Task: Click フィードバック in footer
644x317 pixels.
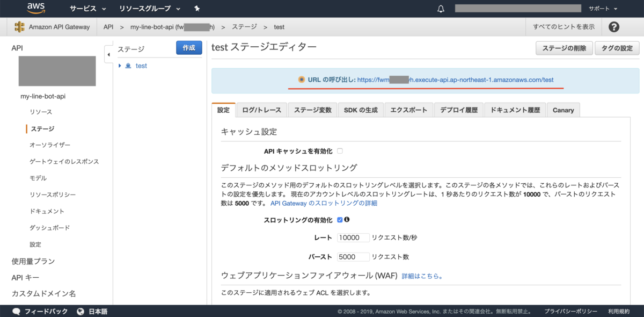Action: (x=46, y=311)
